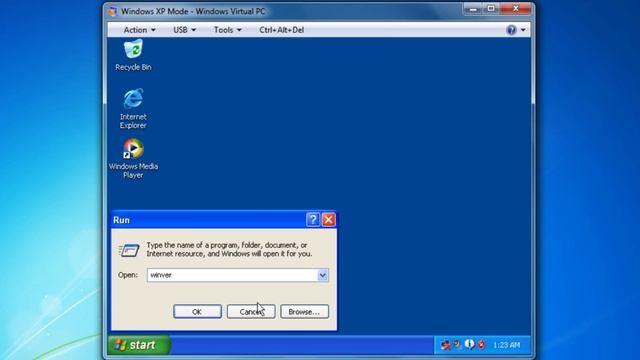Image resolution: width=640 pixels, height=360 pixels.
Task: Open the Tools menu in Virtual PC
Action: [228, 30]
